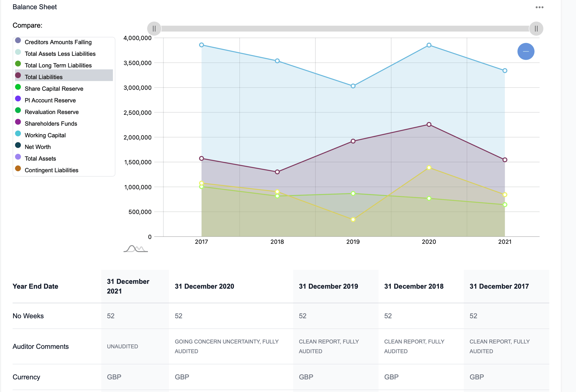Click the Currency row label
Image resolution: width=576 pixels, height=392 pixels.
(x=26, y=377)
